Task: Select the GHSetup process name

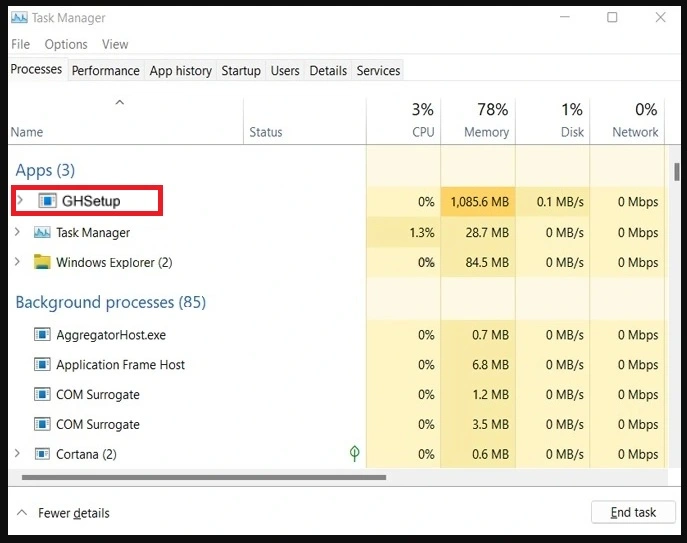Action: click(x=91, y=201)
